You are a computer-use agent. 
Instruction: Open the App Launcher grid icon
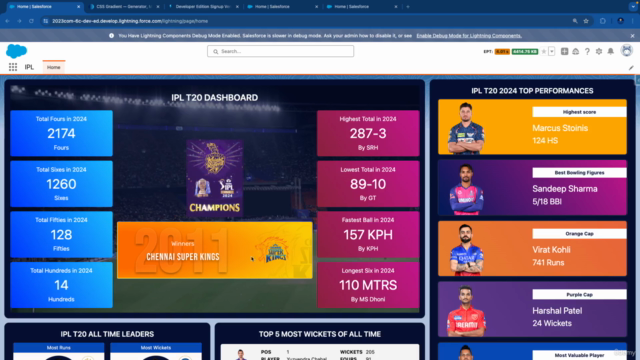[x=13, y=67]
